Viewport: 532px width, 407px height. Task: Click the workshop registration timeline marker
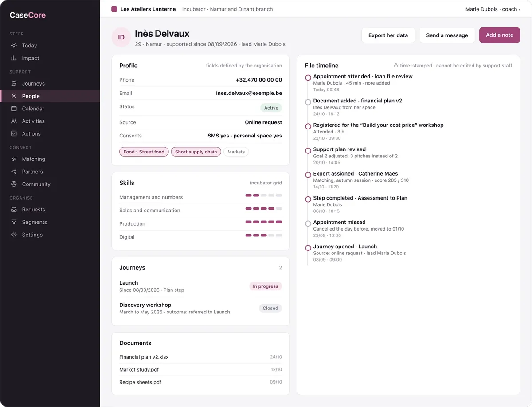(x=308, y=126)
